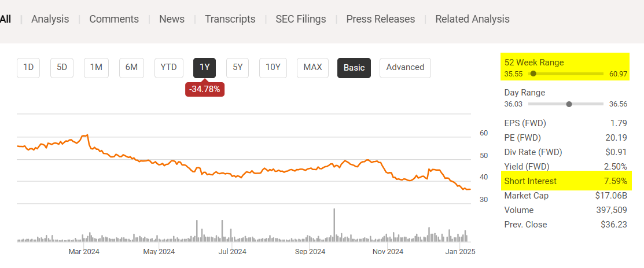Switch chart to Advanced mode
The image size is (644, 268).
(x=405, y=67)
